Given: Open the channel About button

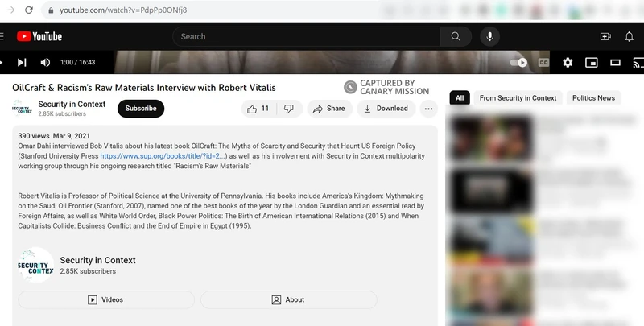Looking at the screenshot, I should [x=289, y=299].
